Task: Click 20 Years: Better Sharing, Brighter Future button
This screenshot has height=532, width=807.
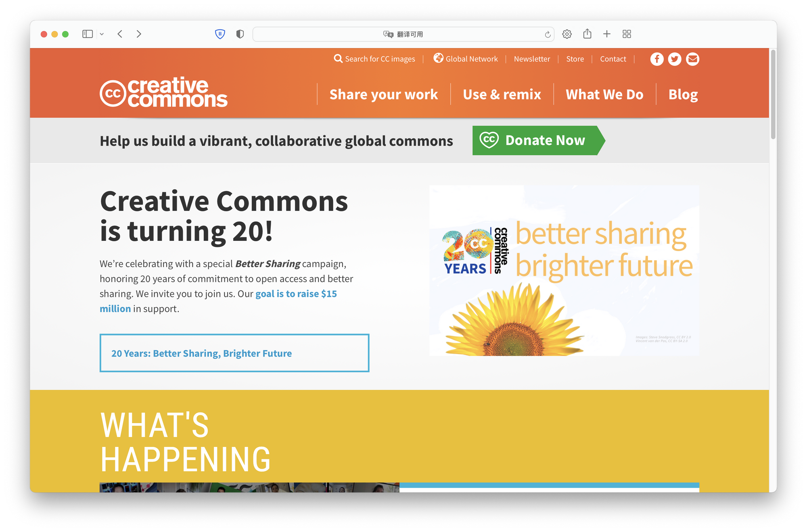Action: [x=234, y=353]
